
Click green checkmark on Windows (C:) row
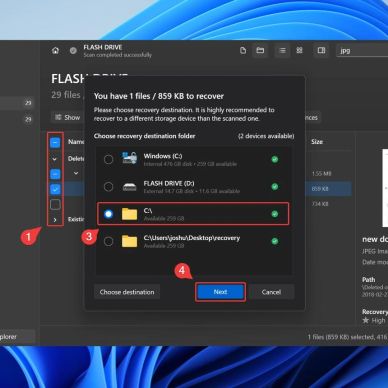click(275, 159)
